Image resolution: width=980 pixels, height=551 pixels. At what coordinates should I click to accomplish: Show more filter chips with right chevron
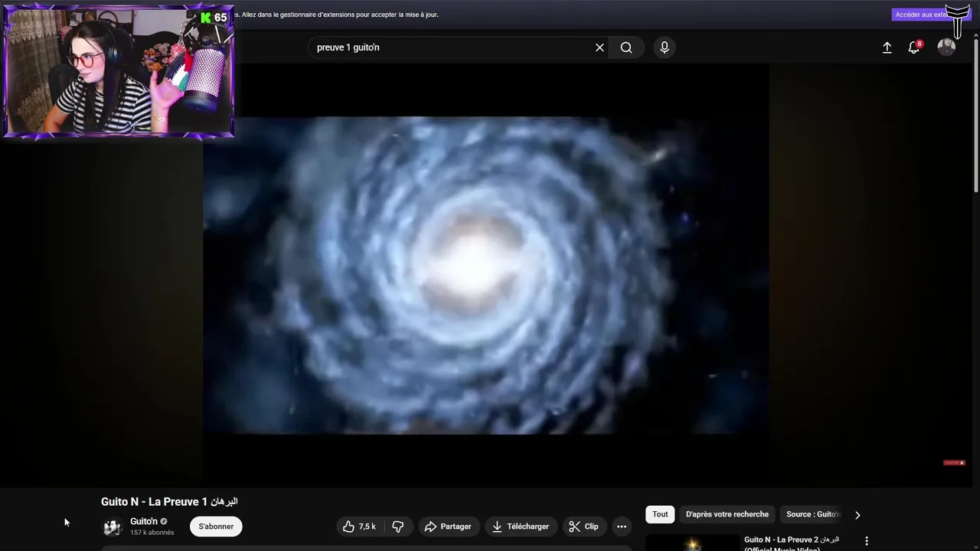(857, 515)
